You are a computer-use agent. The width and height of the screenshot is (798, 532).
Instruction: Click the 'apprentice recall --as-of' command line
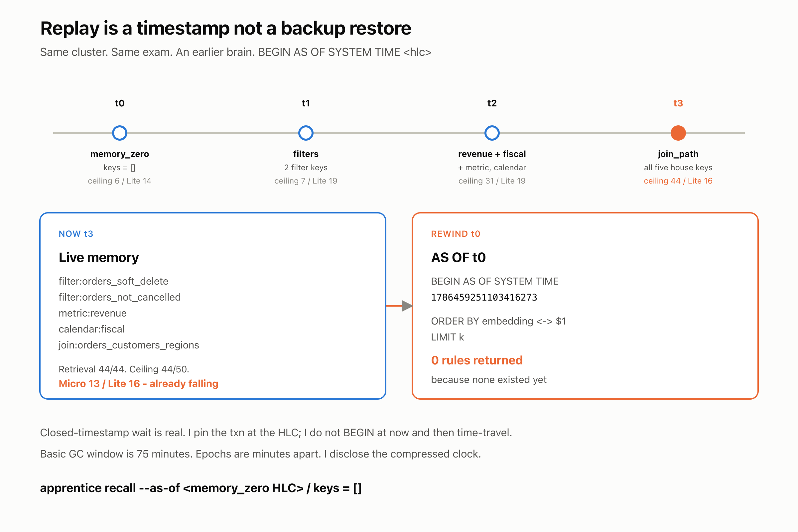click(201, 488)
